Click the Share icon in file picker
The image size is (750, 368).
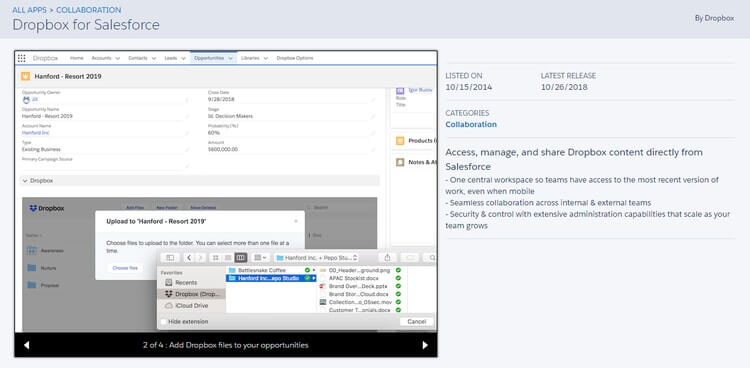[387, 258]
